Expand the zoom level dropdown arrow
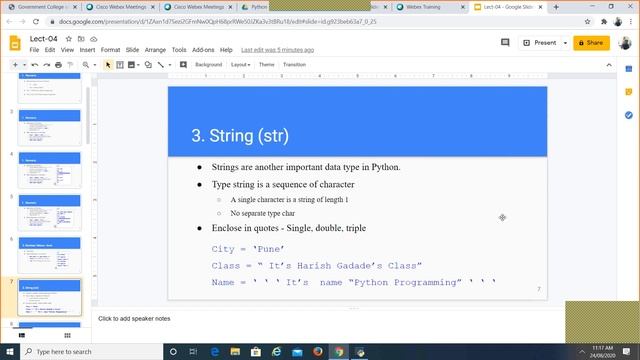Image resolution: width=640 pixels, height=360 pixels. 95,65
